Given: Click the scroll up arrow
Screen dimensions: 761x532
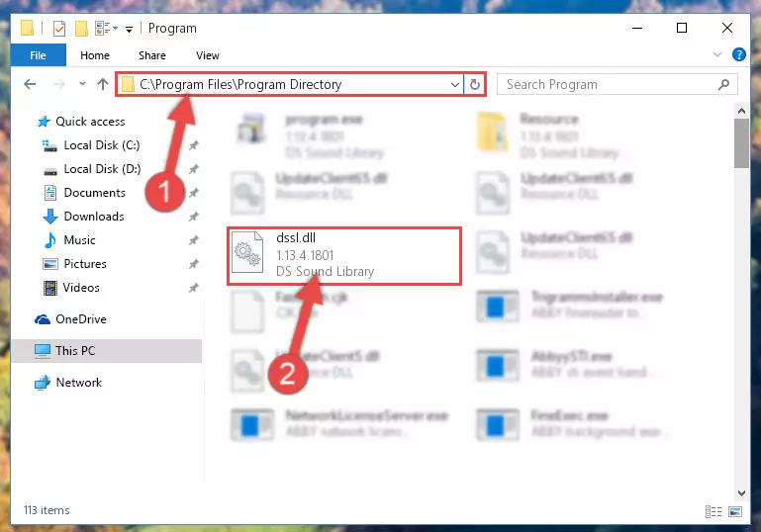Looking at the screenshot, I should tap(741, 111).
